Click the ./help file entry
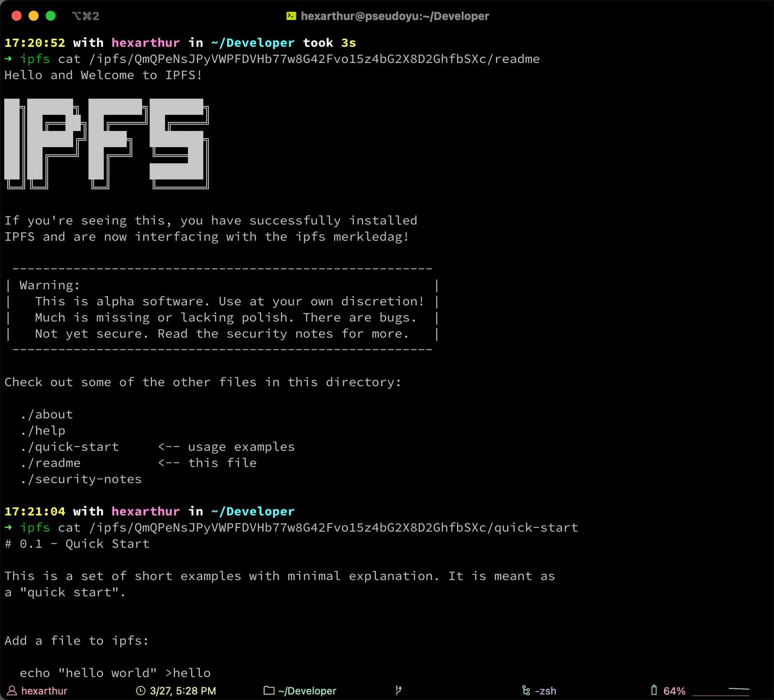This screenshot has height=700, width=774. pos(43,431)
